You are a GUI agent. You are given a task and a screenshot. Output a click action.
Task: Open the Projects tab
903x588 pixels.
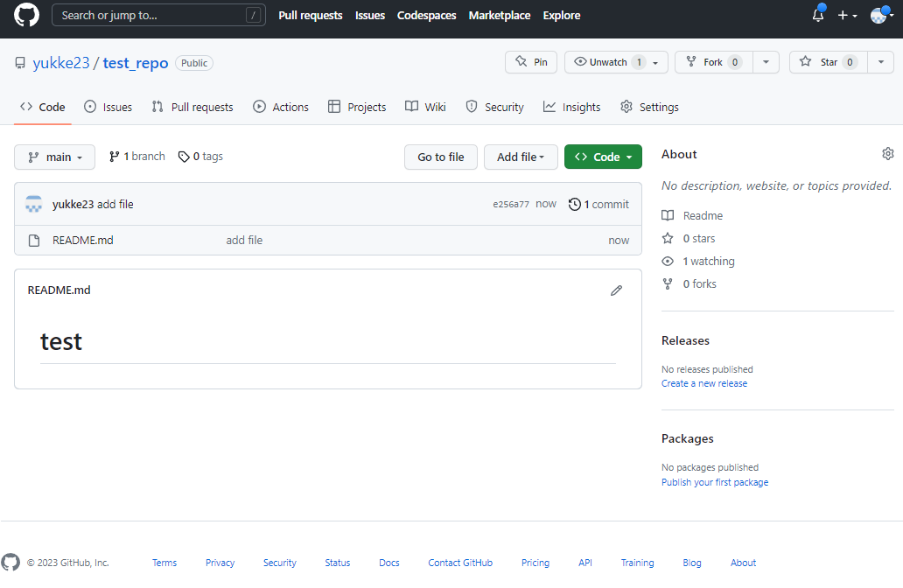pos(357,107)
